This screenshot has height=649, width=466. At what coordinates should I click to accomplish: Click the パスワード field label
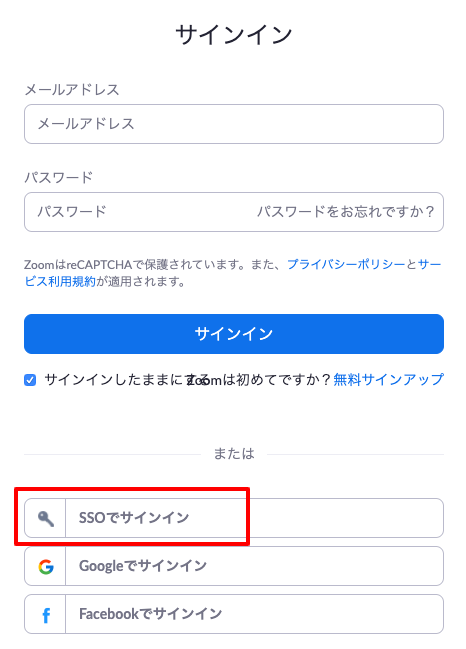point(59,178)
